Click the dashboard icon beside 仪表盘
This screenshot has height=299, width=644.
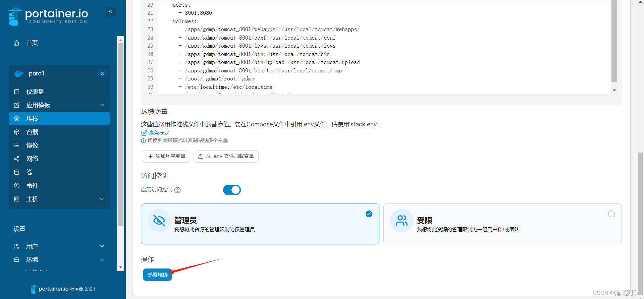(x=17, y=92)
